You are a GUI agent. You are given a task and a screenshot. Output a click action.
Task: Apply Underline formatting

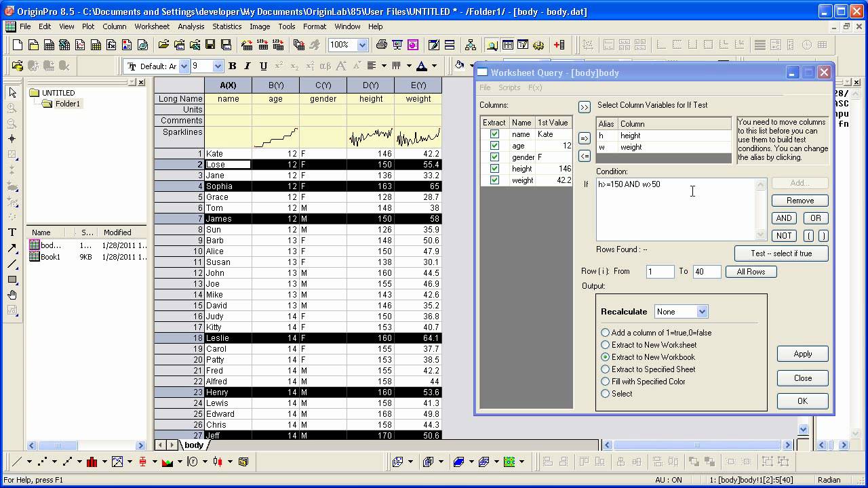(263, 66)
